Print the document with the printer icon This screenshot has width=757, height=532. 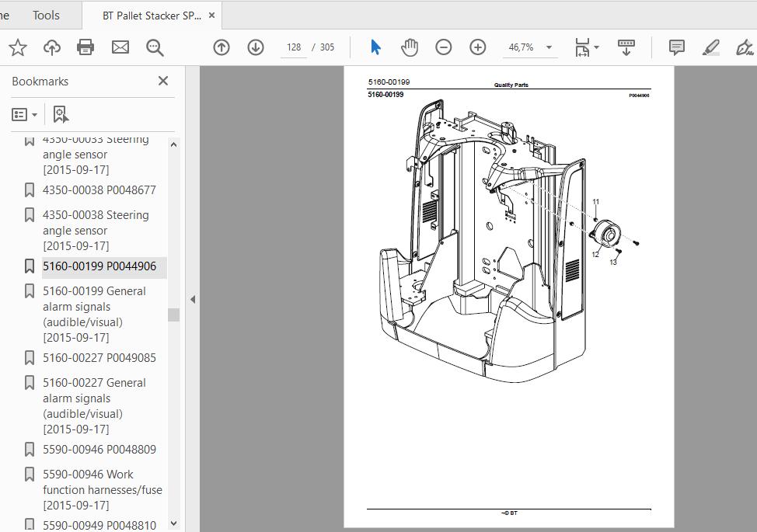coord(85,47)
